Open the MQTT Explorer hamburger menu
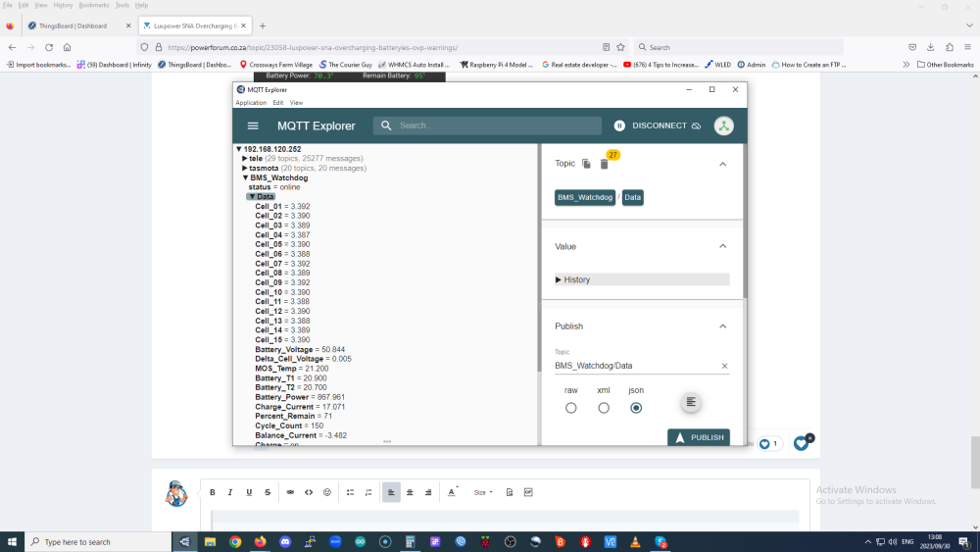This screenshot has height=552, width=980. [253, 125]
